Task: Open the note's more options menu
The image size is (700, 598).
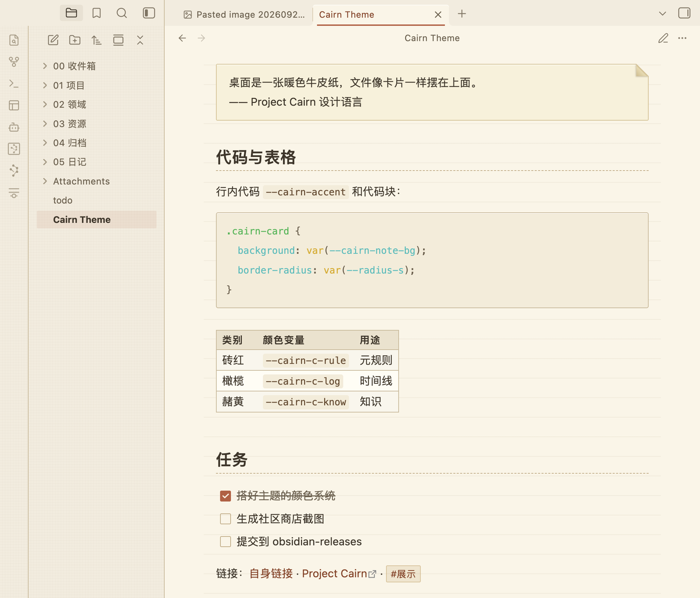Action: pos(682,38)
